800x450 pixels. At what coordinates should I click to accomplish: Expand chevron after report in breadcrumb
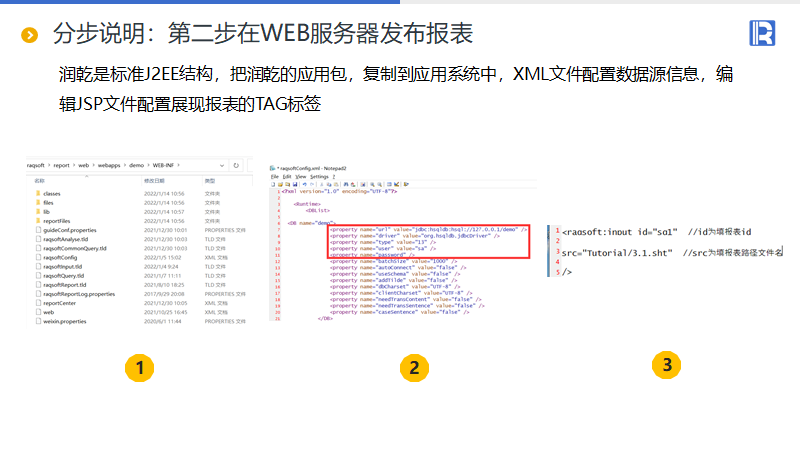[x=74, y=165]
